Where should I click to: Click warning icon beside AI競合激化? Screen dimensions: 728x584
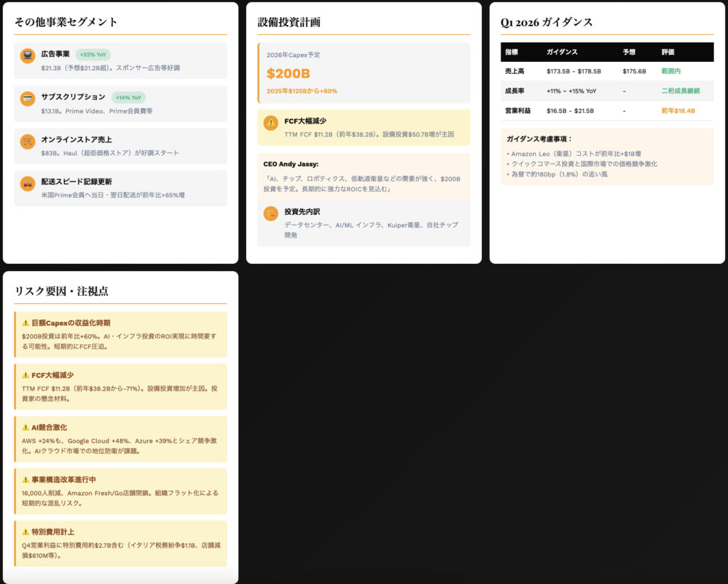click(x=26, y=428)
